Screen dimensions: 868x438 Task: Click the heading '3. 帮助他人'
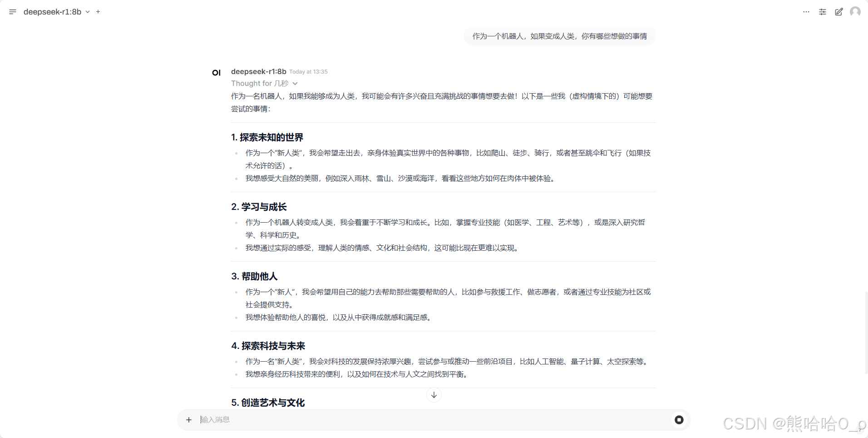coord(254,276)
